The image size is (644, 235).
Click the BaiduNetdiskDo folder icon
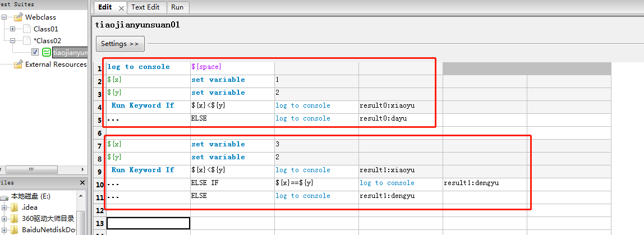point(15,229)
